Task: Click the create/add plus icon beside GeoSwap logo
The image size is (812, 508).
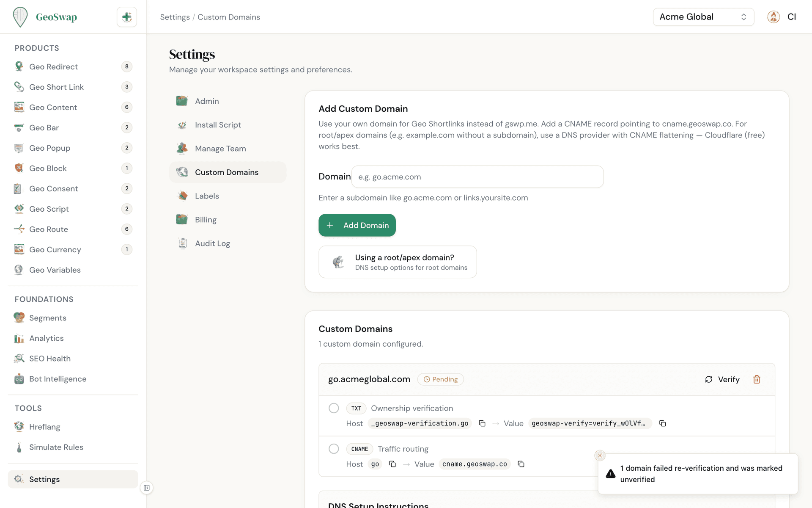Action: (x=126, y=17)
